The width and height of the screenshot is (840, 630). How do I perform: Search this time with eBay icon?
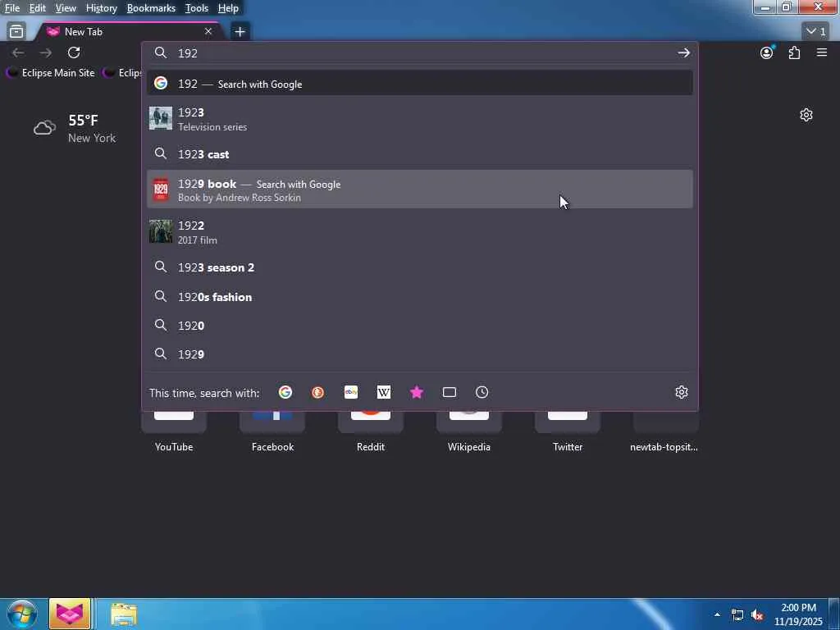pyautogui.click(x=351, y=393)
